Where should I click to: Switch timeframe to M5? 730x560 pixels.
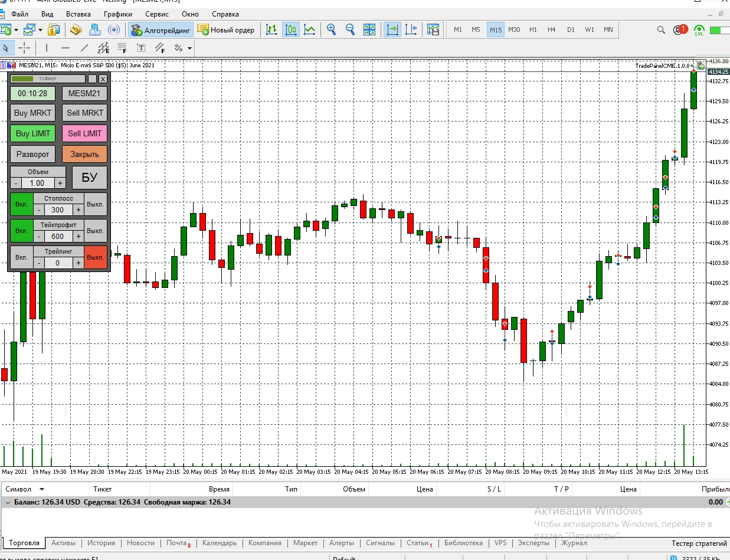(x=476, y=30)
